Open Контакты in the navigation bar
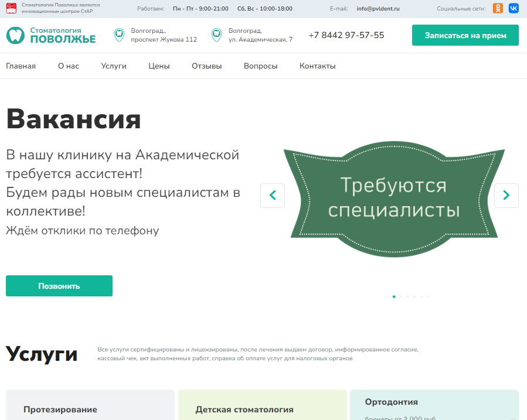The height and width of the screenshot is (420, 527). pyautogui.click(x=317, y=66)
